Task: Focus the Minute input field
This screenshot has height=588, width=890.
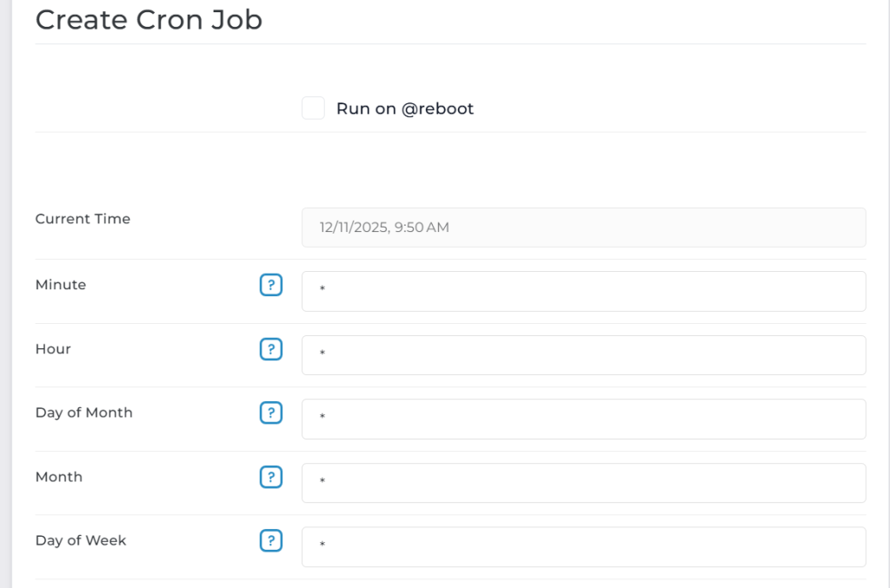Action: pyautogui.click(x=583, y=291)
